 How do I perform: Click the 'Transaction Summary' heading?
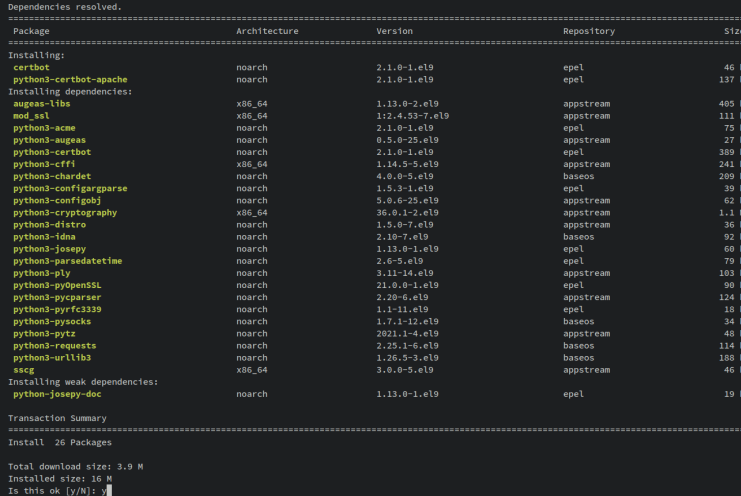(x=57, y=418)
